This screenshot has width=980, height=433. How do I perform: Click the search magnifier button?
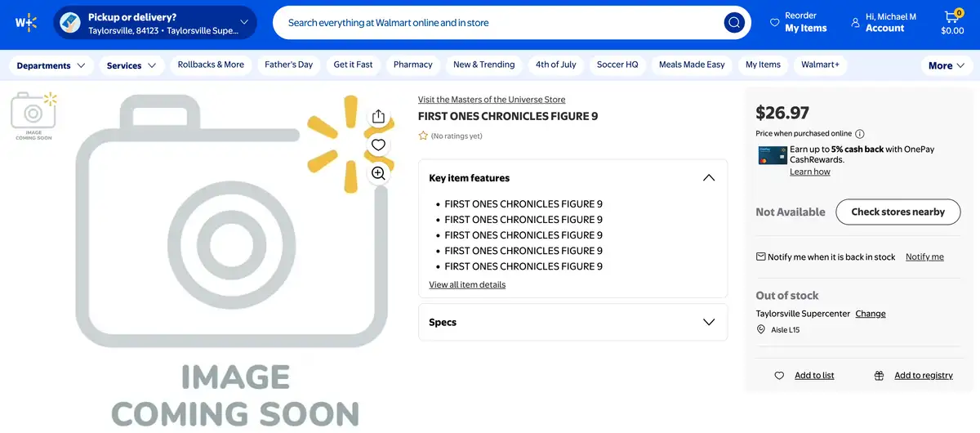(x=734, y=23)
